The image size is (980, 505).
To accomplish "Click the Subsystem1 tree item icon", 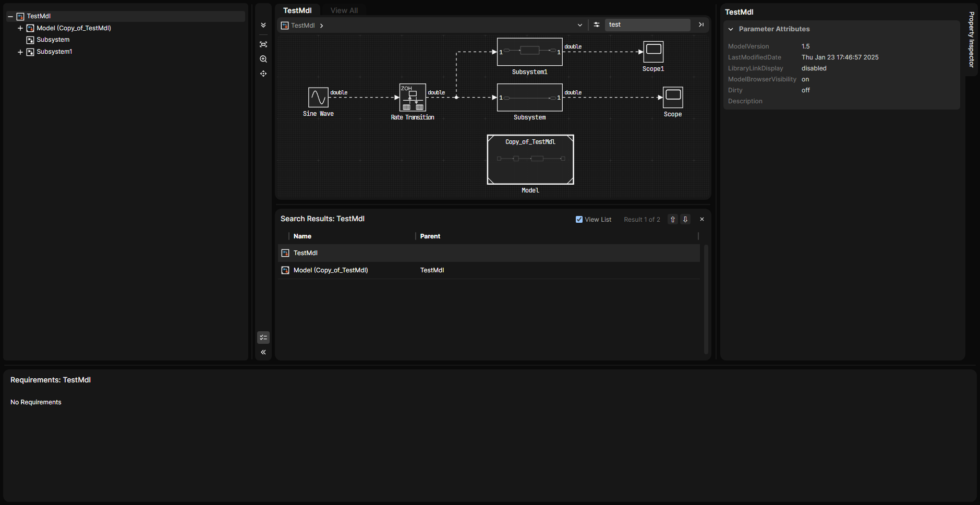I will click(30, 52).
